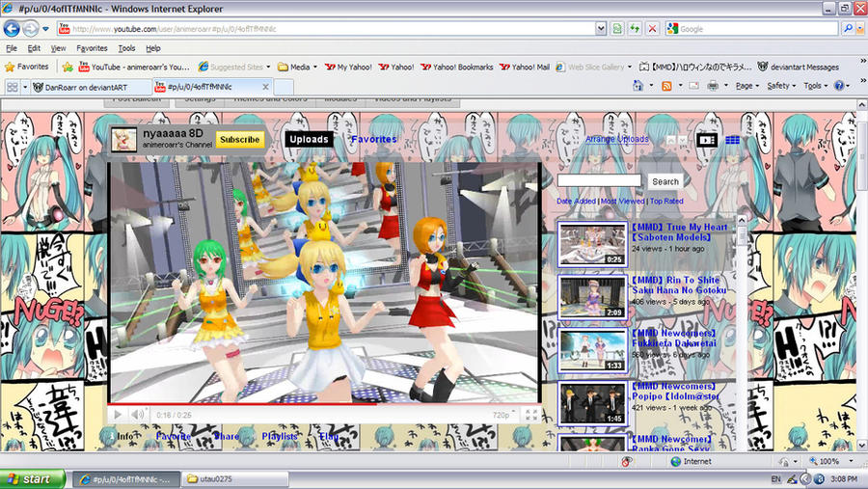Close the #p/u/0/4oflTfMNNlc tab
Screen dimensions: 868x489
pos(266,87)
